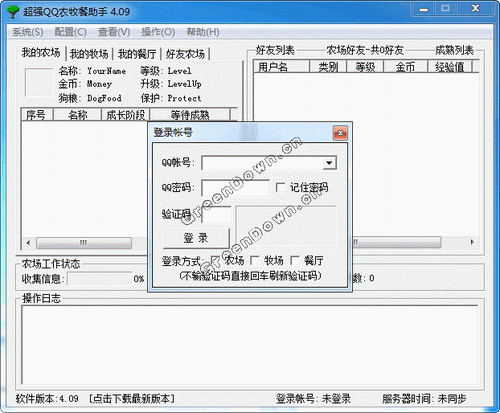Click the 登录帐号: 未登录 status text
Screen dimensions: 500x413
pos(313,399)
